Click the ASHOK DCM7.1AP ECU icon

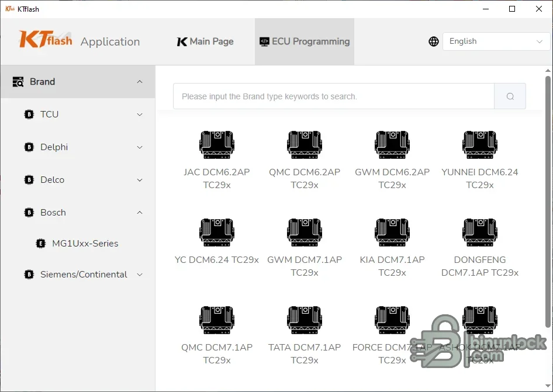[x=480, y=320]
